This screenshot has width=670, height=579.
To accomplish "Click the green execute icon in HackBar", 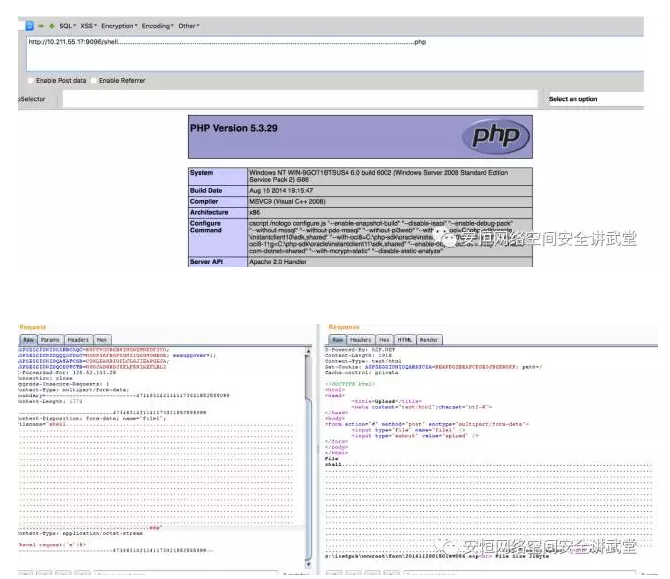I will pos(52,26).
